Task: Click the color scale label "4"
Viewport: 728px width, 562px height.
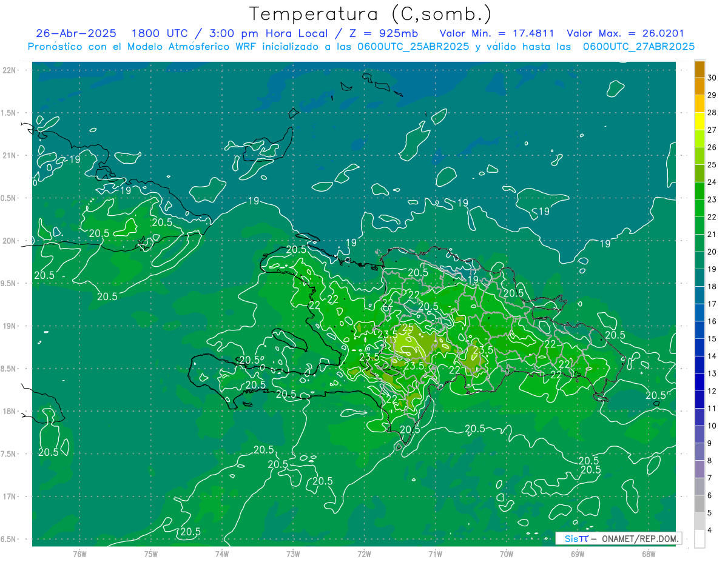Action: 709,530
